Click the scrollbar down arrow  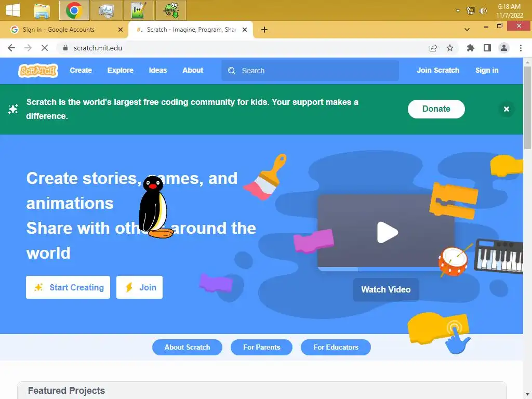click(527, 395)
